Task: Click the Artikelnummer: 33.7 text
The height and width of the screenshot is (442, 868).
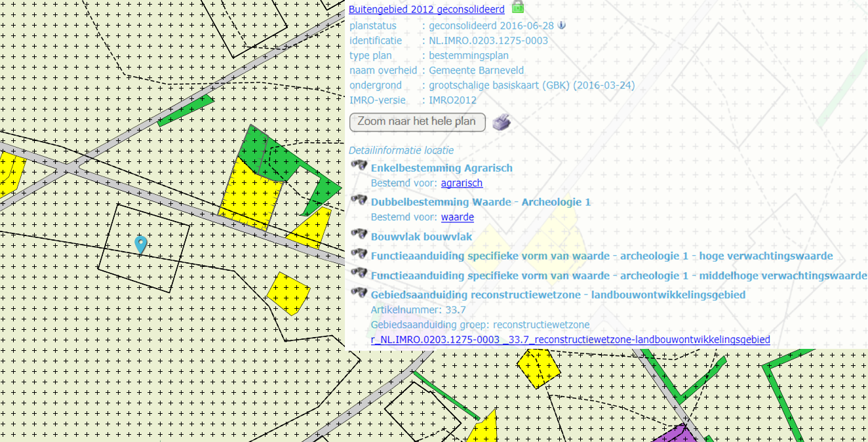Action: [418, 310]
